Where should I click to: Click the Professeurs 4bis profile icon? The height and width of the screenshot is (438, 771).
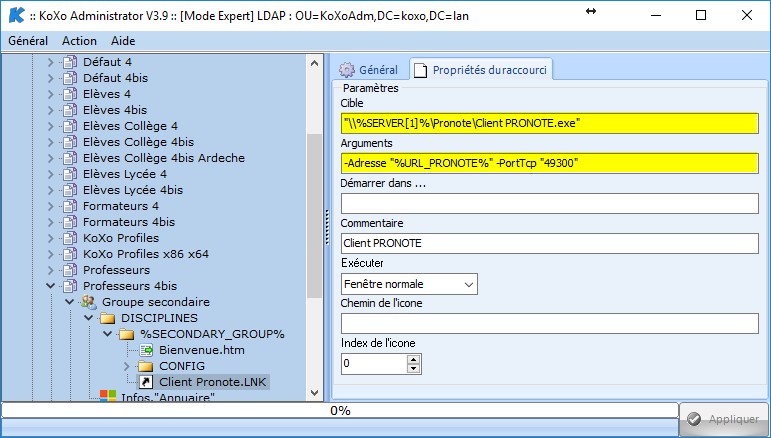tap(70, 286)
